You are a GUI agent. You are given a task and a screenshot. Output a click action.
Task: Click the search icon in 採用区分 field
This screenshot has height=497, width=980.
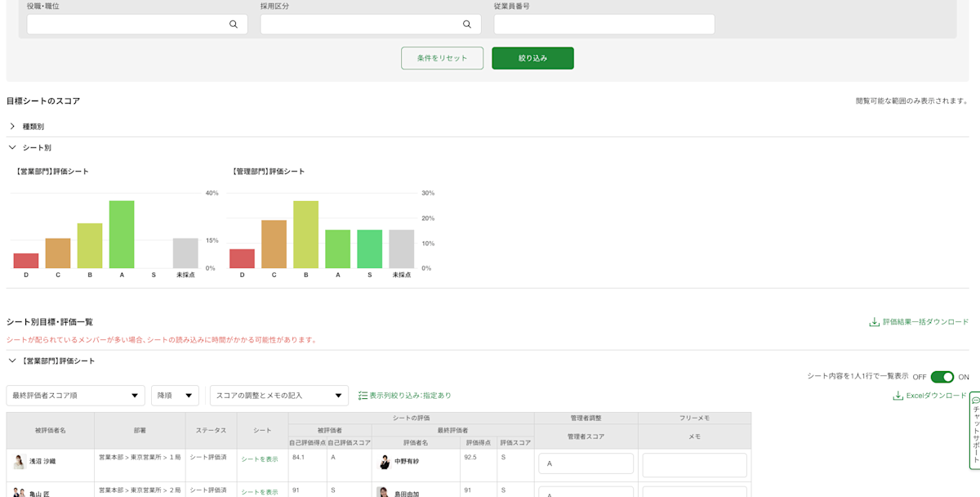point(467,24)
